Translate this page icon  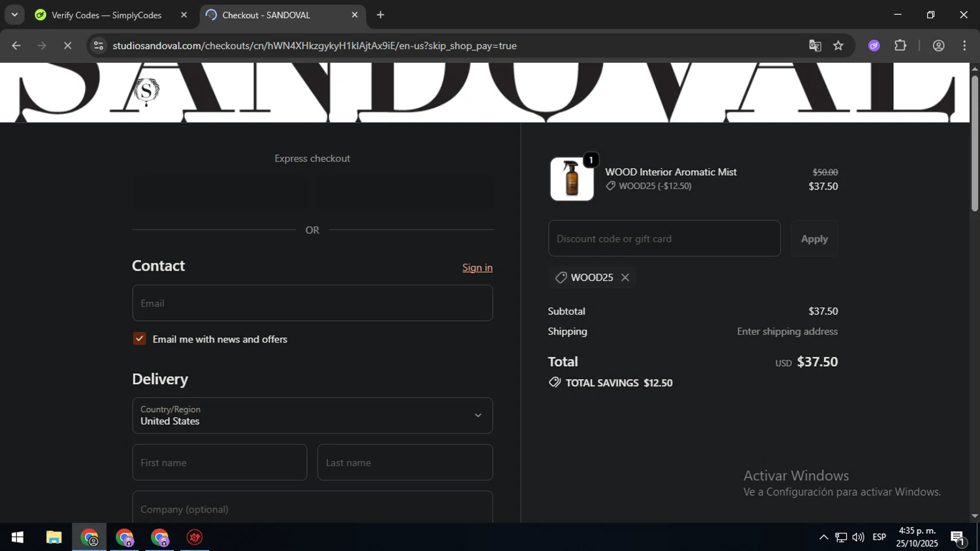click(x=815, y=46)
